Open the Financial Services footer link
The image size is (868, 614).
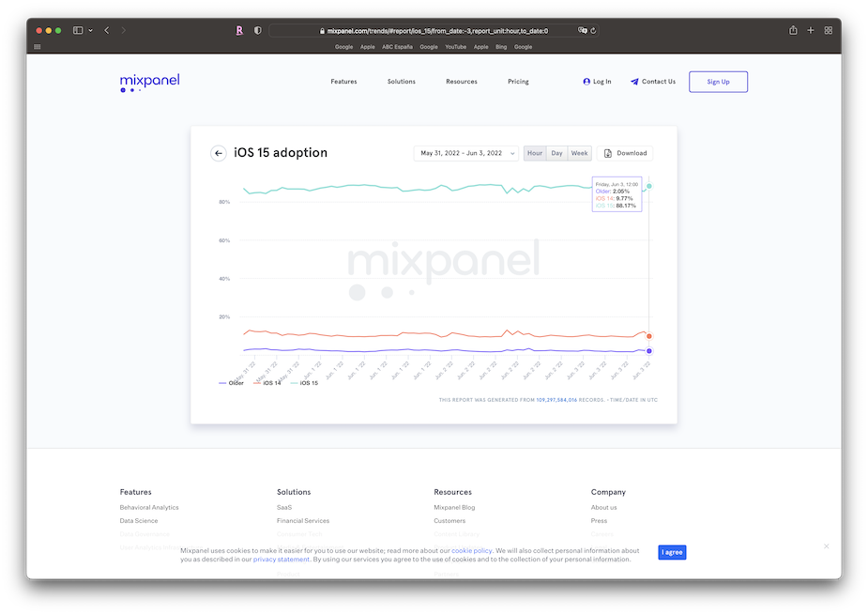[303, 521]
